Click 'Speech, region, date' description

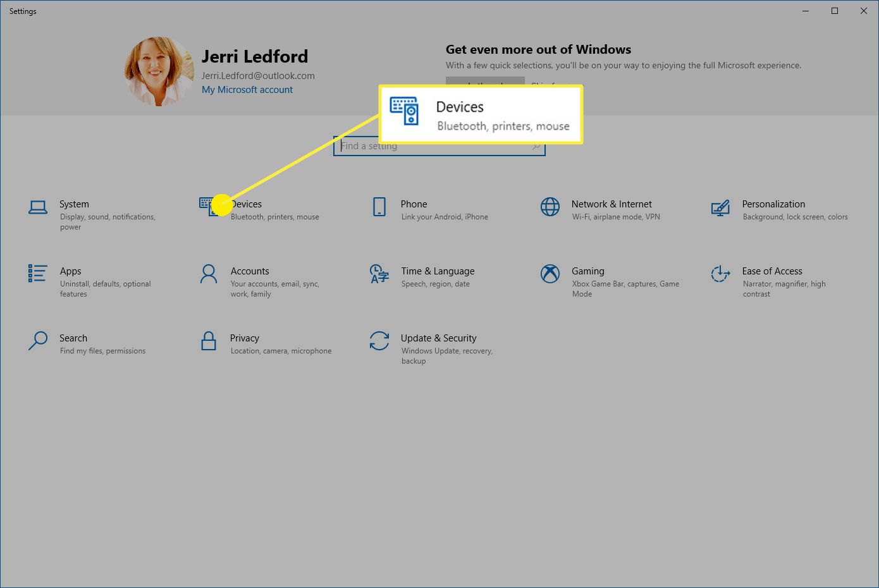pyautogui.click(x=436, y=284)
